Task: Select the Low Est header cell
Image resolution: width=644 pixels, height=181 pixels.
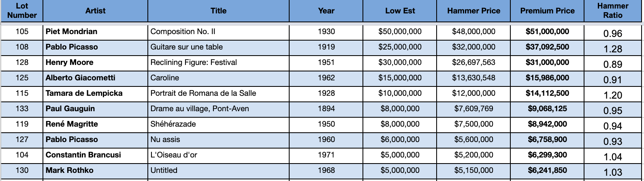Action: [400, 11]
